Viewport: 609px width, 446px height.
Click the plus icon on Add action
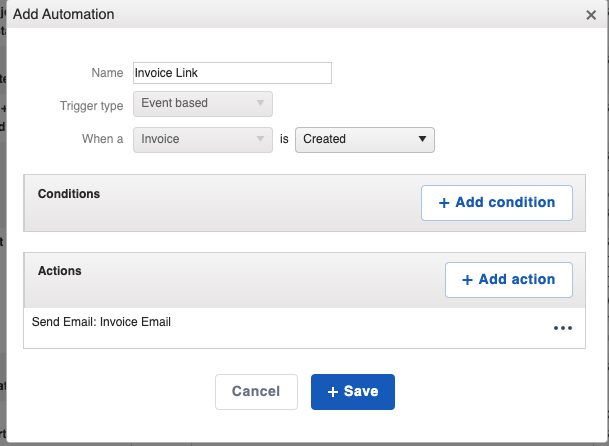(467, 280)
